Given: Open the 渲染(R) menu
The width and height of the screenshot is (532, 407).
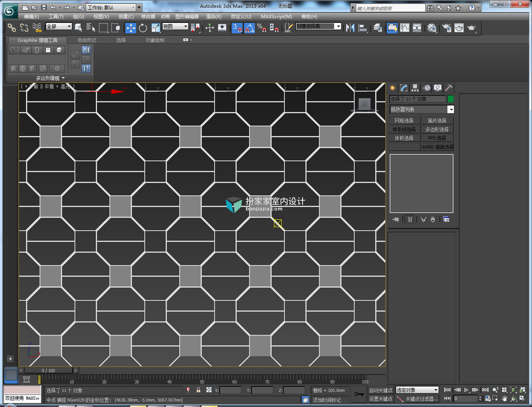Looking at the screenshot, I should point(214,17).
